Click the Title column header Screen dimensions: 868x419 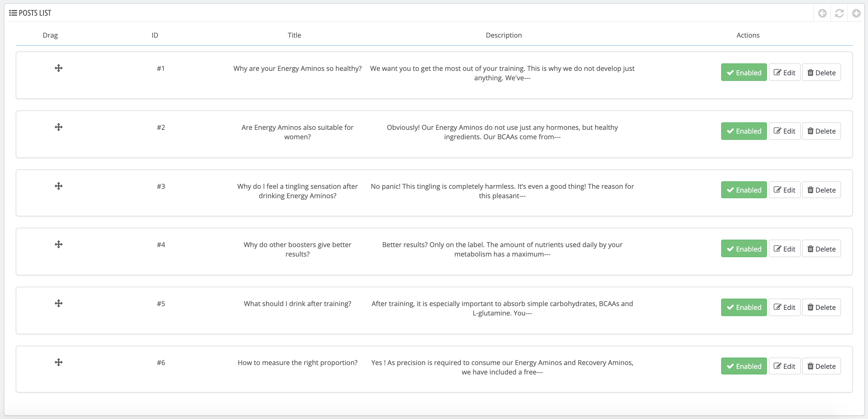coord(294,35)
